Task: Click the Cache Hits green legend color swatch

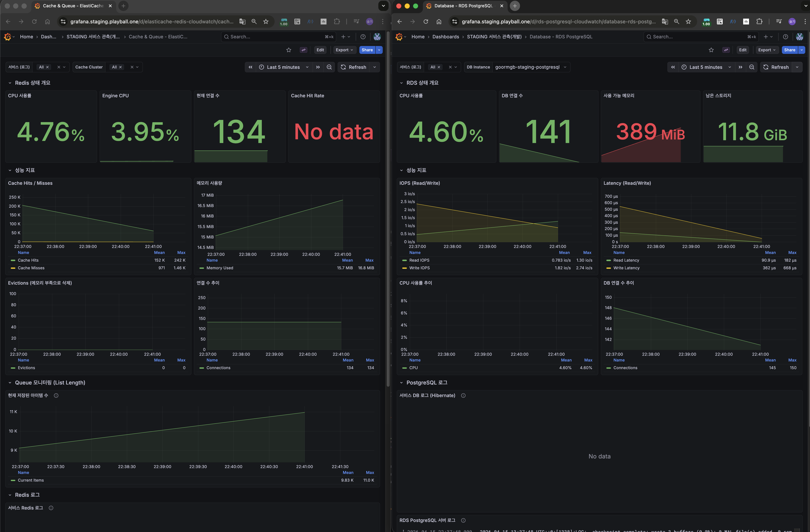Action: 13,260
